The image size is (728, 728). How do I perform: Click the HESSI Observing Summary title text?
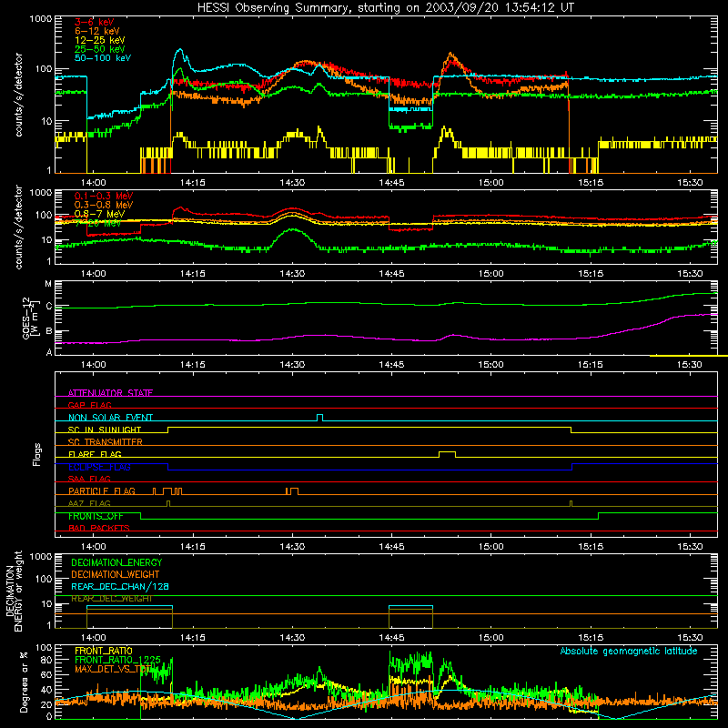385,8
